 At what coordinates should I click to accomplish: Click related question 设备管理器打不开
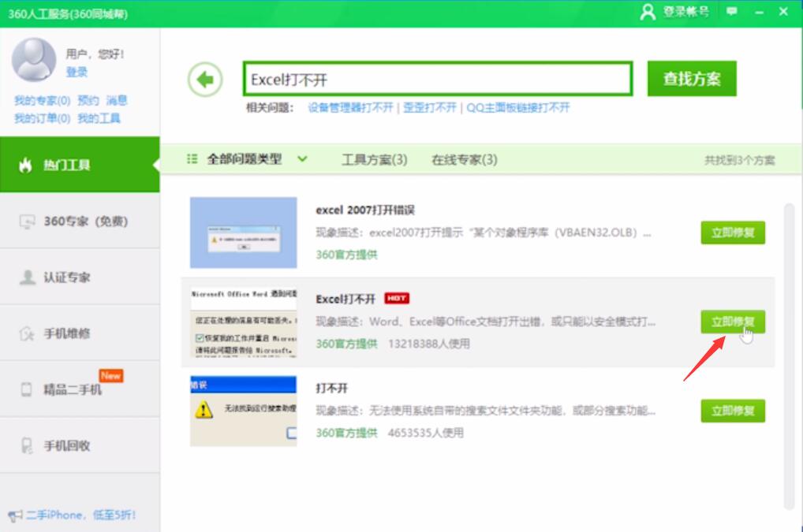pos(350,107)
